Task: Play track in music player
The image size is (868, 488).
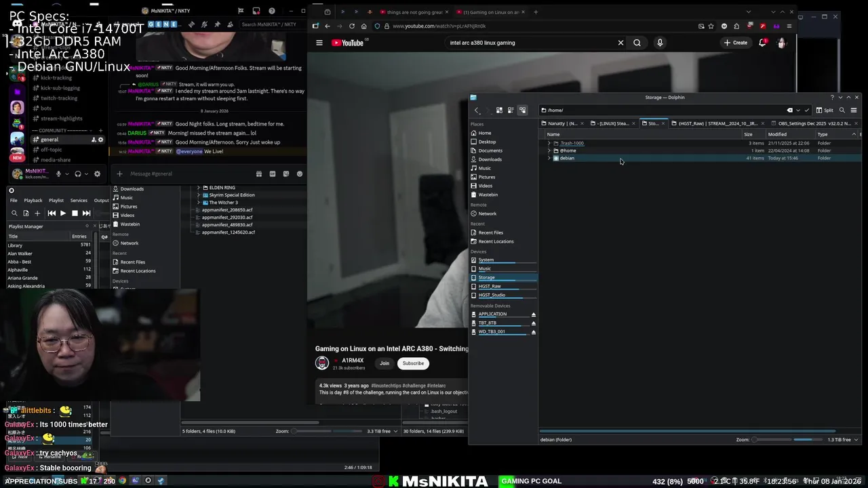Action: 63,213
